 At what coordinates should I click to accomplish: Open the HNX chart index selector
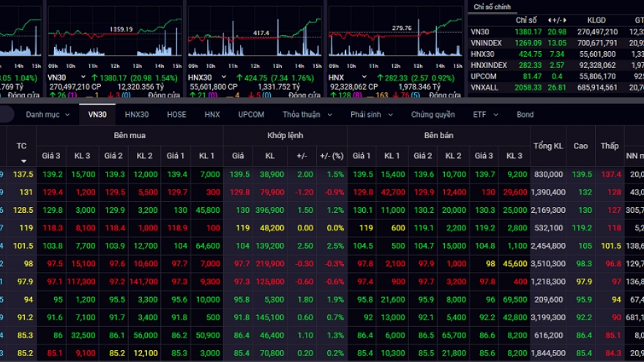point(348,78)
